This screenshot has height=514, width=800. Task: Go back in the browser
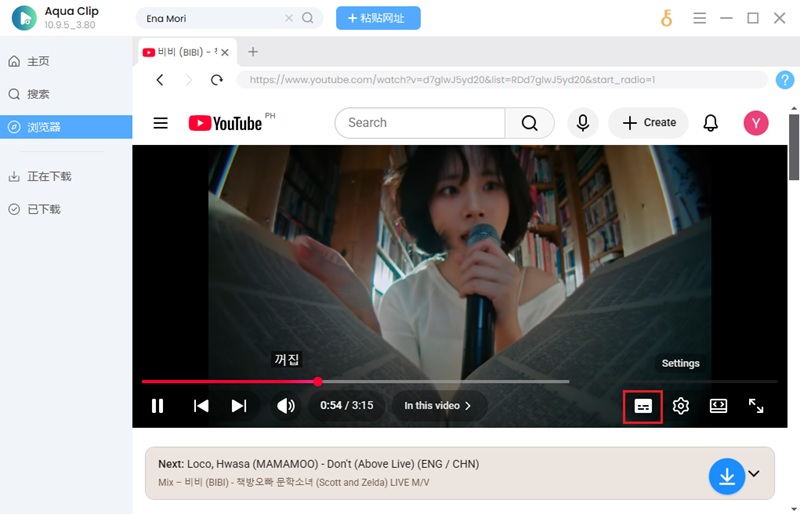(x=160, y=80)
